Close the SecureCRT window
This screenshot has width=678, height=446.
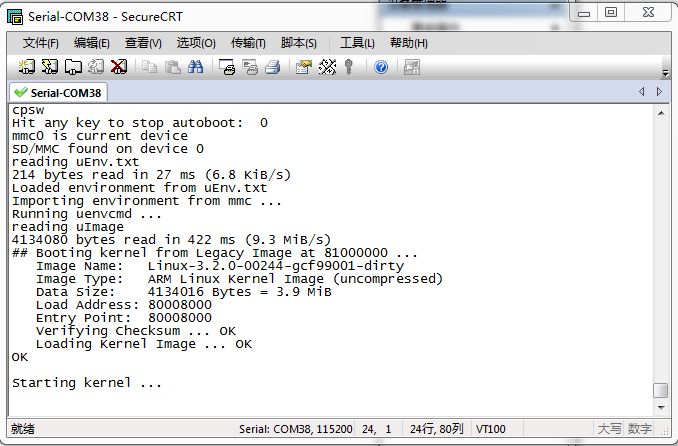(648, 12)
